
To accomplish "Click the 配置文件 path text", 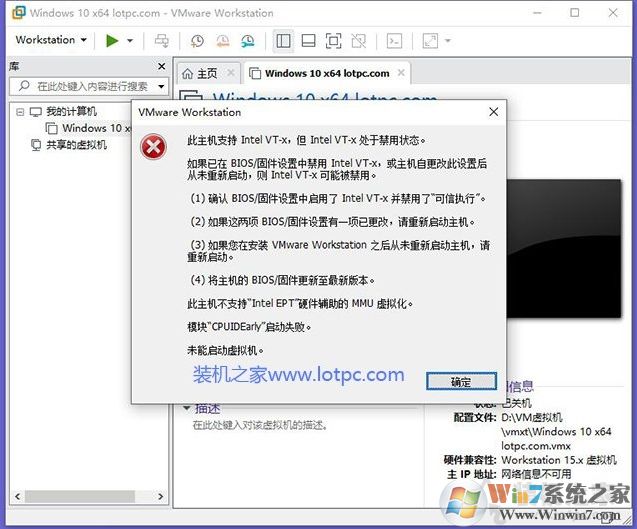I will (556, 431).
